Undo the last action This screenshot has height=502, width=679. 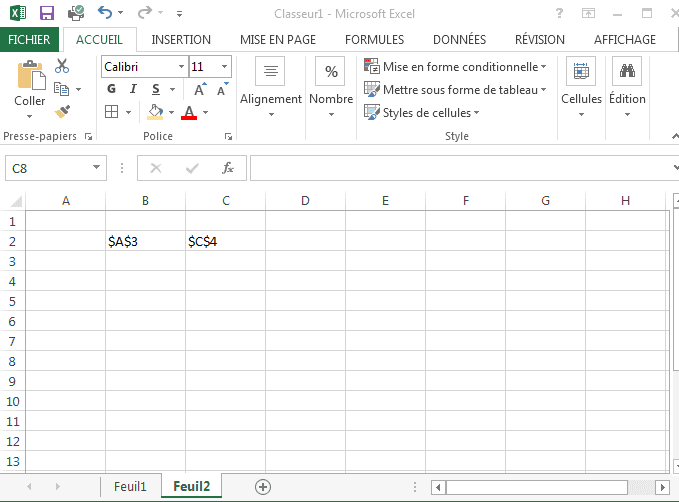click(105, 12)
